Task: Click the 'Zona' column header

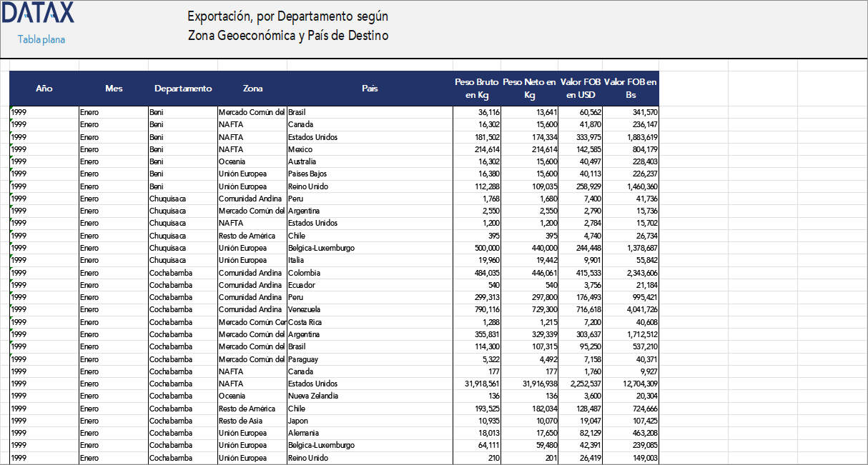Action: coord(252,89)
